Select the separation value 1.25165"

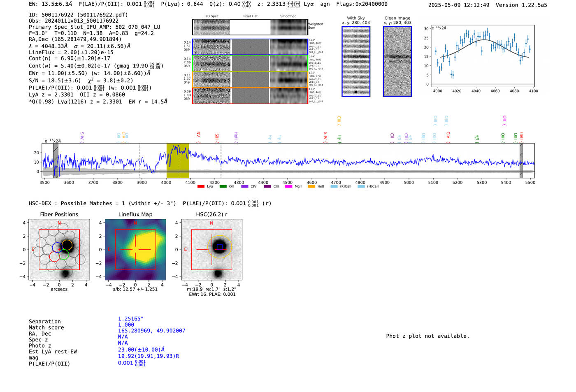[x=131, y=319]
